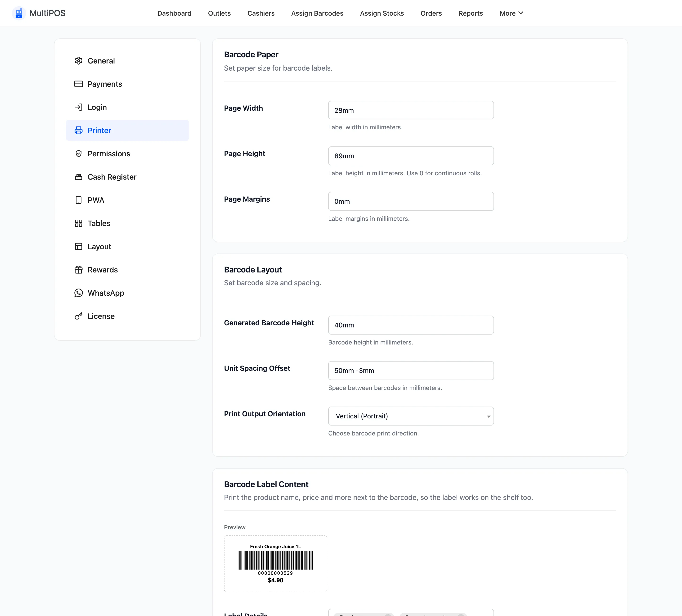Click the '$4.90' price in preview
This screenshot has height=616, width=682.
click(275, 580)
